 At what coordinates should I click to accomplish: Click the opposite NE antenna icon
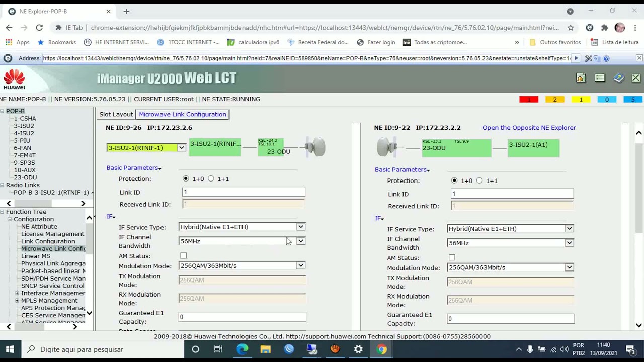tap(387, 147)
